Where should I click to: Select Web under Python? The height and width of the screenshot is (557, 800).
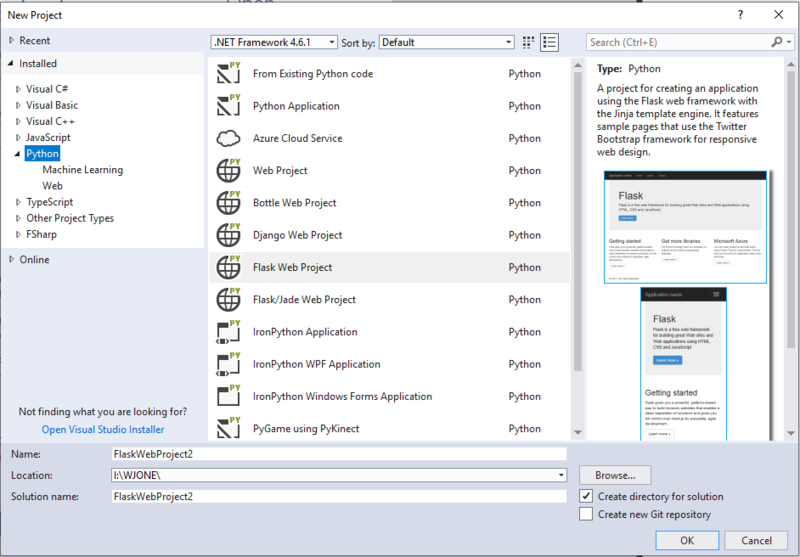(x=53, y=186)
